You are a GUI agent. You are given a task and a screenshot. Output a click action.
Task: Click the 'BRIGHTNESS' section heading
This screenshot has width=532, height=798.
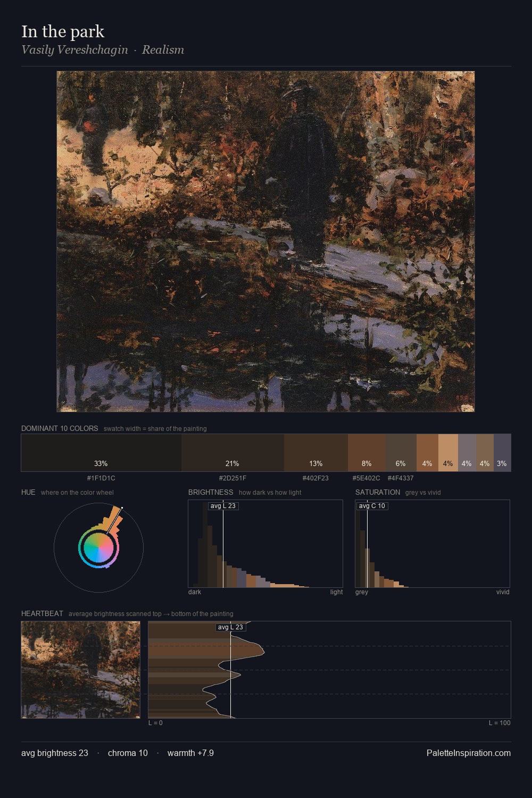(211, 492)
